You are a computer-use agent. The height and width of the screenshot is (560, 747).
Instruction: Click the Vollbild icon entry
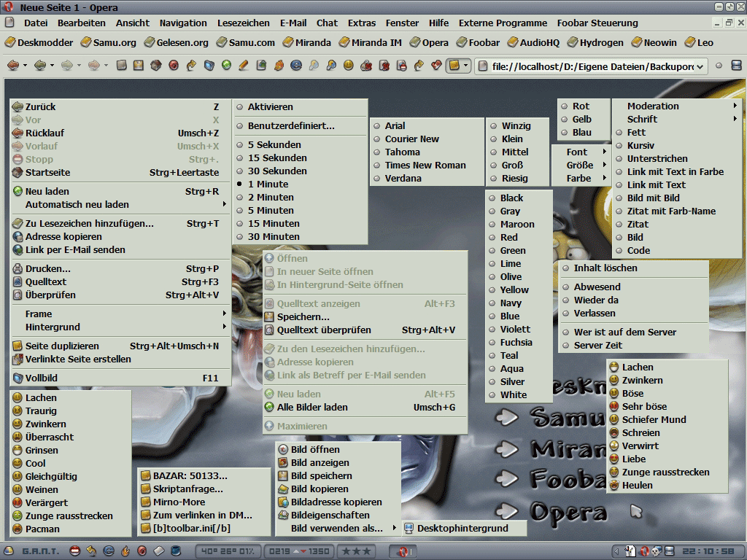pyautogui.click(x=18, y=378)
